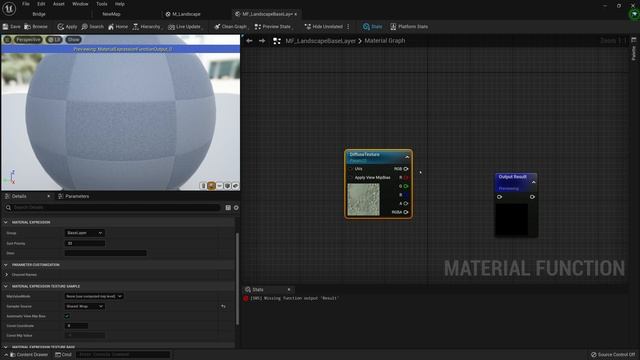Click Material Graph breadcrumb link
640x360 pixels.
384,41
